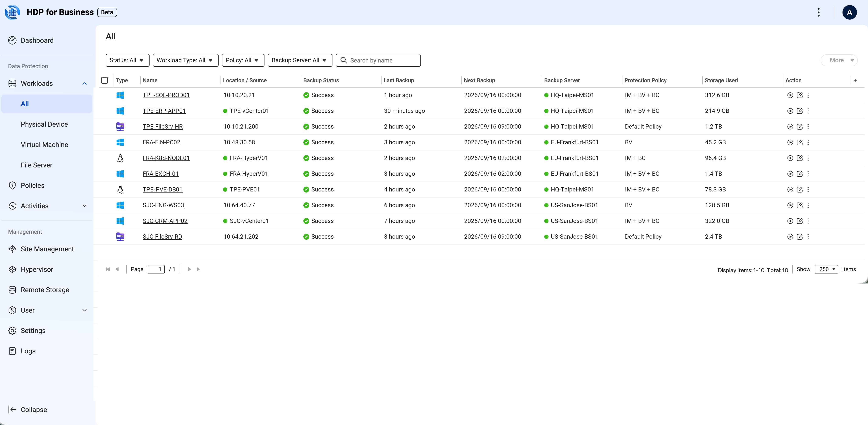Image resolution: width=868 pixels, height=425 pixels.
Task: Open the user avatar menu
Action: click(849, 13)
